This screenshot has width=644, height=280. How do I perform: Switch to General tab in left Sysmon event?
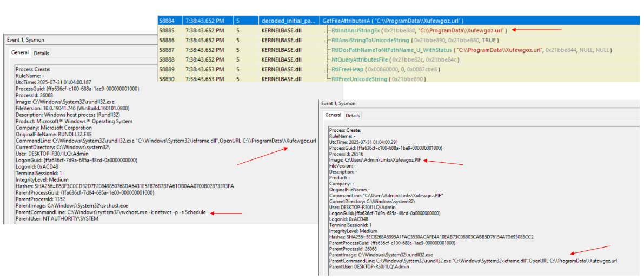pos(20,53)
